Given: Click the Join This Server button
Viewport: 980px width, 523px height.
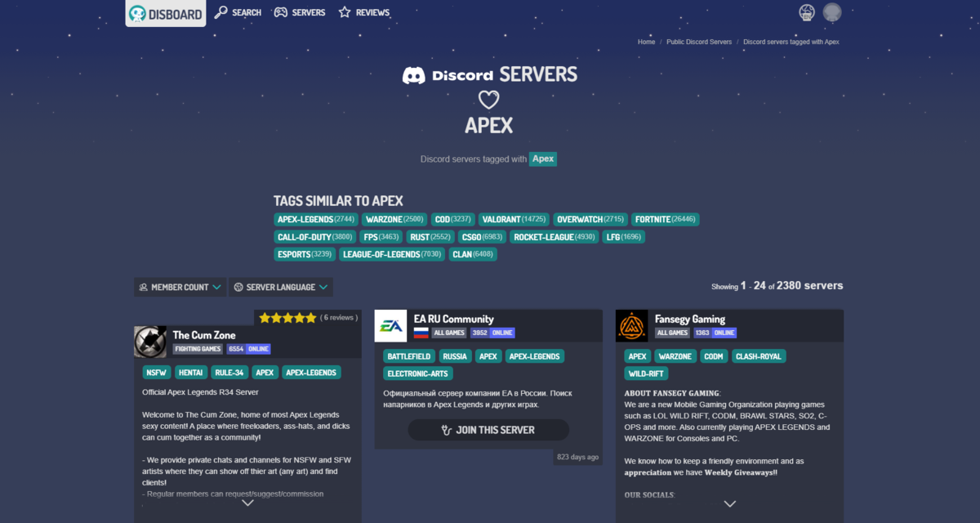Looking at the screenshot, I should 488,430.
